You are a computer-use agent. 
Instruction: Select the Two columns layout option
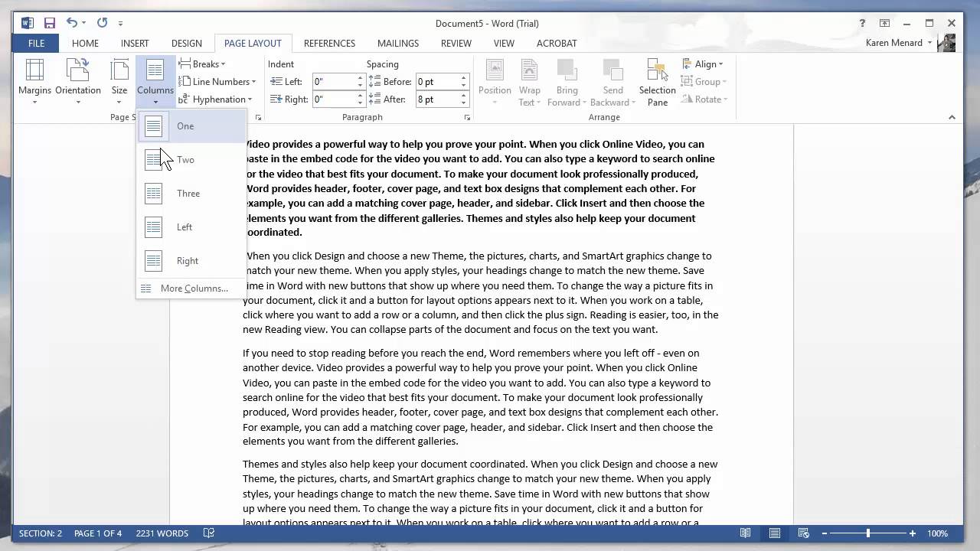point(185,159)
